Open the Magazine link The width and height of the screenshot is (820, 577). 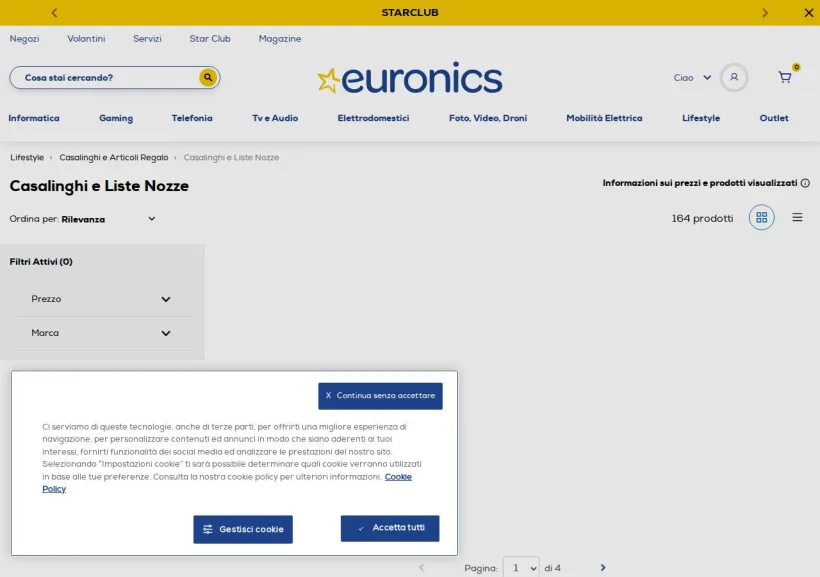pos(280,39)
